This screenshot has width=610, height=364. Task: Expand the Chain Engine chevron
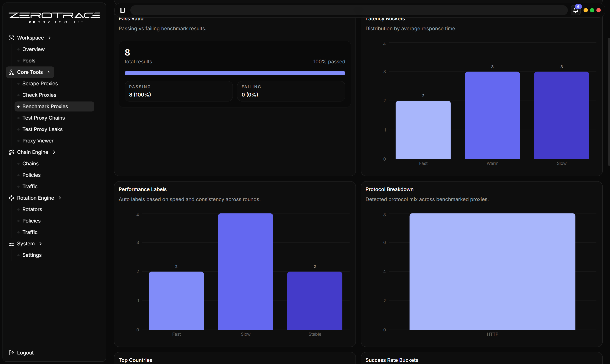click(54, 152)
